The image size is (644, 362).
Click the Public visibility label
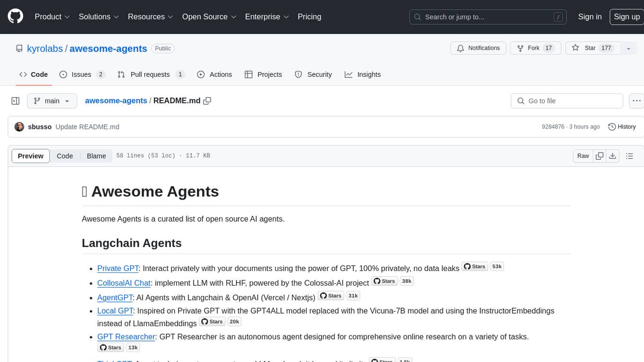pos(163,48)
